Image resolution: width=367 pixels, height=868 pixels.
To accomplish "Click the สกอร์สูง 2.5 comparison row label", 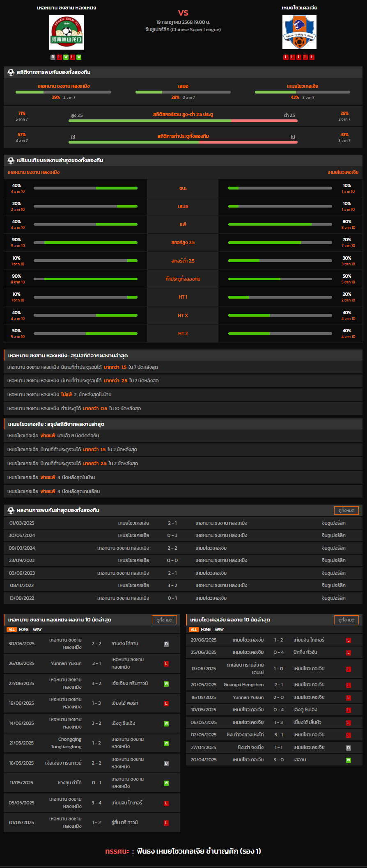I will pos(183,243).
